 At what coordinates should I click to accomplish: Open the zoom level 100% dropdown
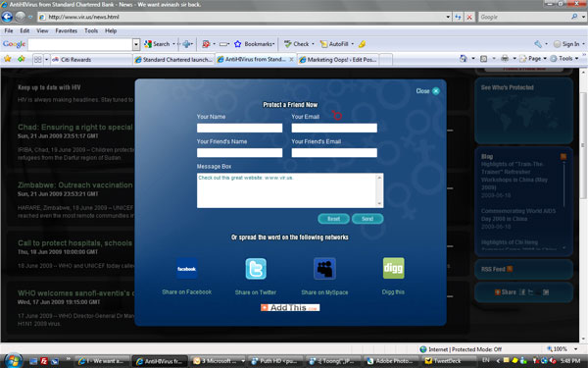click(x=575, y=349)
